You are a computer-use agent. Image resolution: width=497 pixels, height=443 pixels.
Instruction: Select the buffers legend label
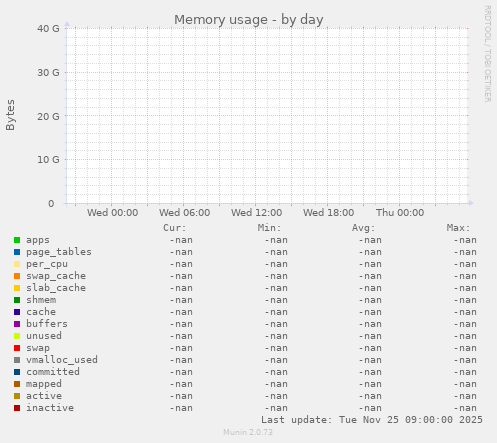(x=47, y=324)
